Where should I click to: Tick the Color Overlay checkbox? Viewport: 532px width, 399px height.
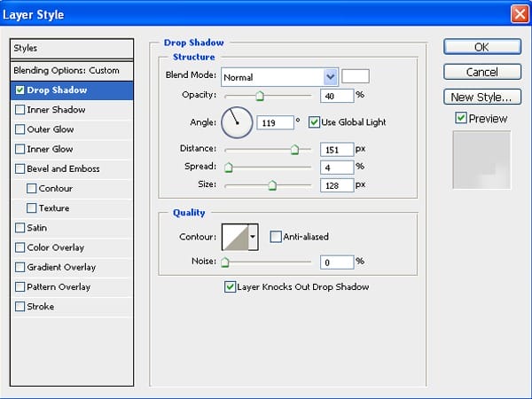[x=20, y=247]
